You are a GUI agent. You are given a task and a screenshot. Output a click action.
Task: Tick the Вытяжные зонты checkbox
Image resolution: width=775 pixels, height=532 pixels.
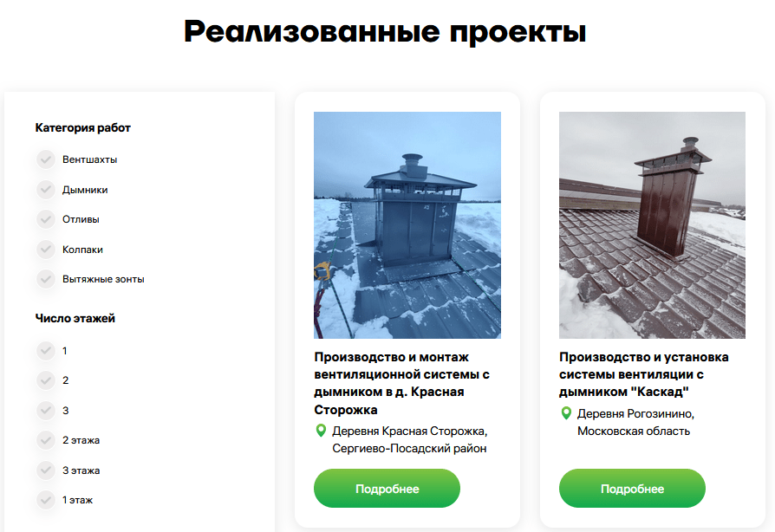(x=46, y=279)
